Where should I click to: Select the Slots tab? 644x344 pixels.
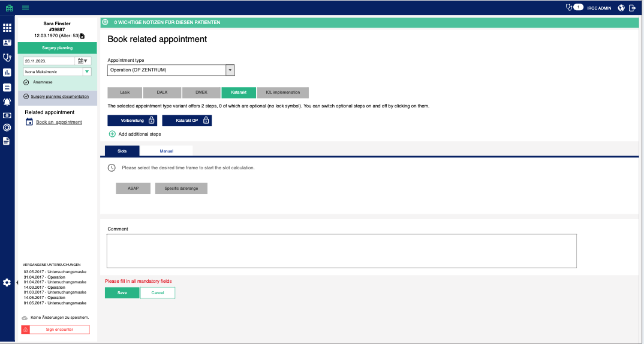coord(122,151)
